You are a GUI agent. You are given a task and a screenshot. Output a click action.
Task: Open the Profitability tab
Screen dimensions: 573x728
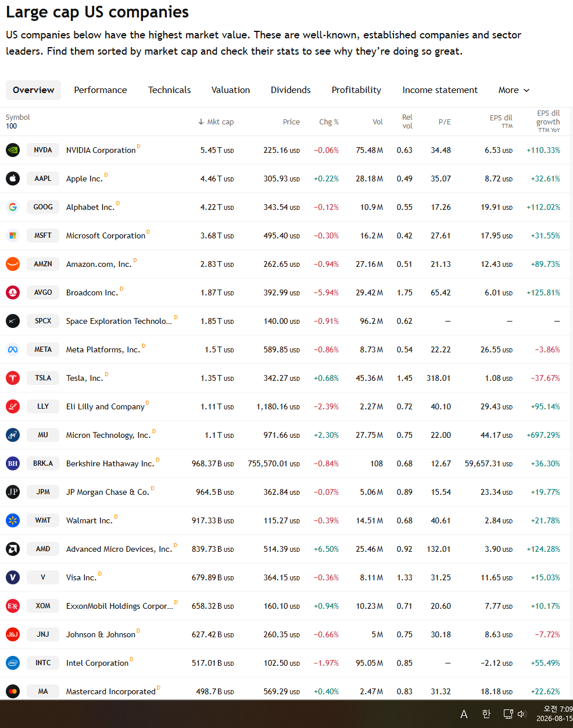click(356, 90)
